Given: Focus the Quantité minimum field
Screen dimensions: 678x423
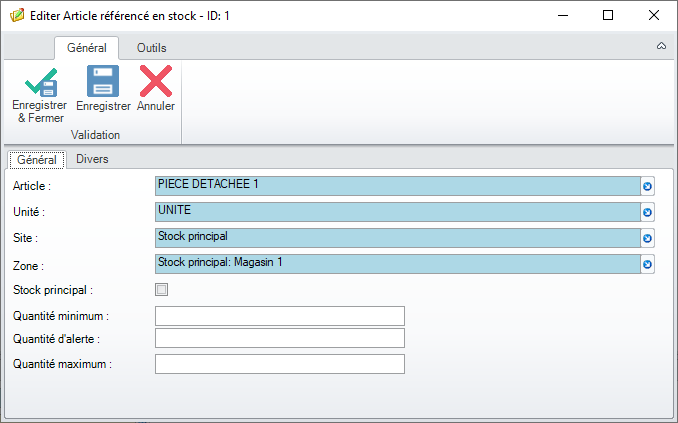Looking at the screenshot, I should point(280,316).
